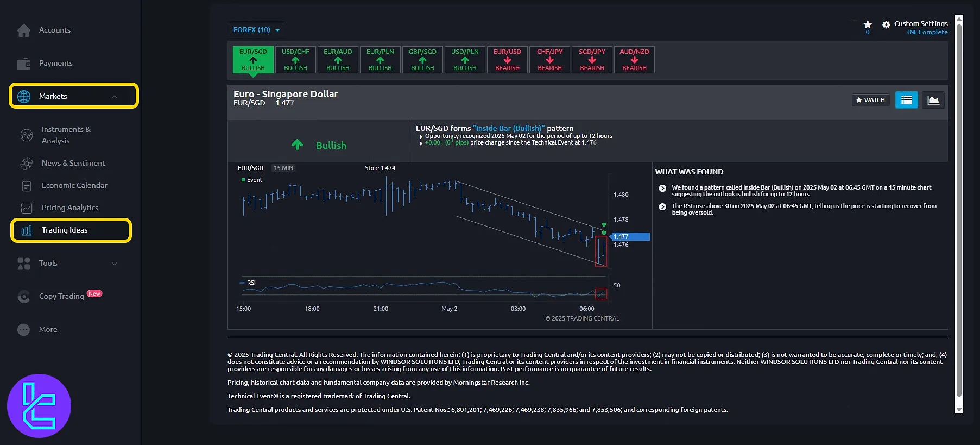980x445 pixels.
Task: Select the SGD/JPY bearish tab
Action: pyautogui.click(x=592, y=60)
